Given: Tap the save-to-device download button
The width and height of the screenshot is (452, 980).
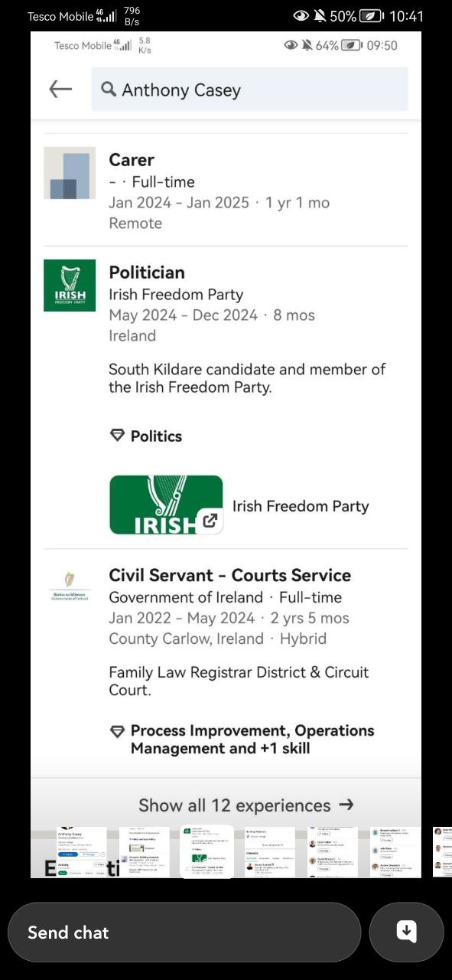Looking at the screenshot, I should point(406,931).
